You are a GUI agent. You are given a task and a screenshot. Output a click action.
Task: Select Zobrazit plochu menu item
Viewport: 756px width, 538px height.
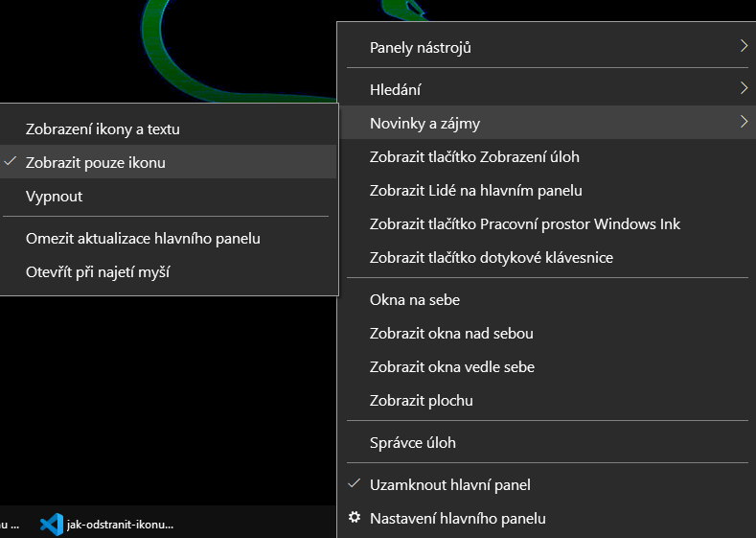421,400
